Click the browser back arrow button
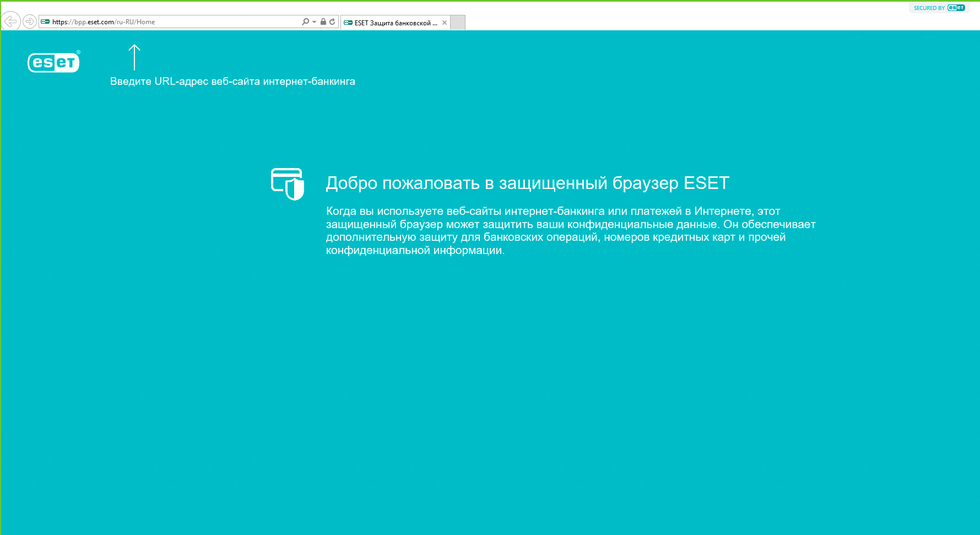 (x=10, y=21)
